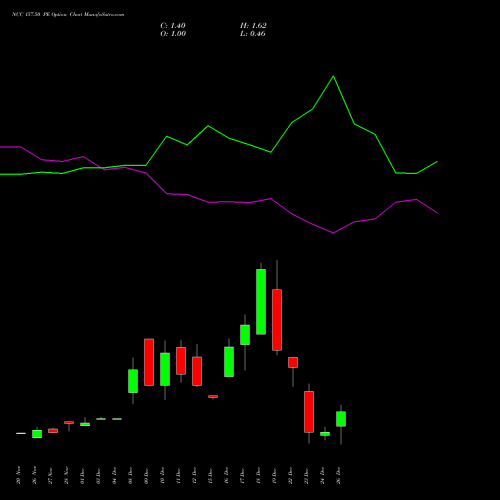Click the '01 Dec' date axis label

[82, 476]
